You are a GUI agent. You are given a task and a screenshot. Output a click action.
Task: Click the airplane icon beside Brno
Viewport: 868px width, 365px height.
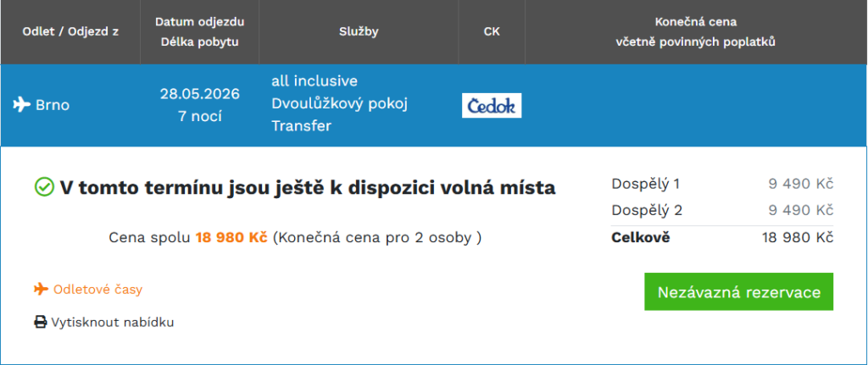[22, 105]
